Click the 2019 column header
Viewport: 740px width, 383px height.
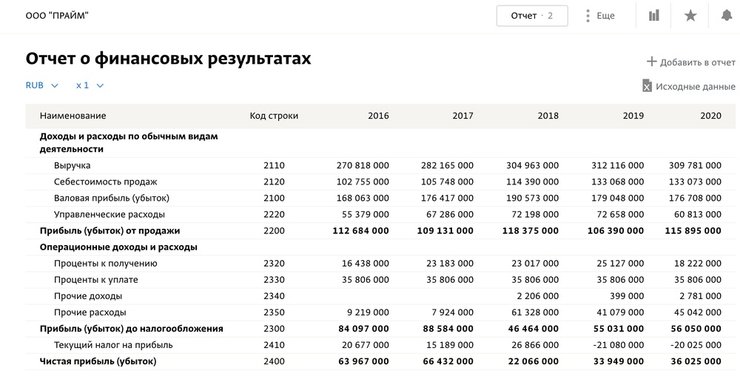(x=633, y=116)
